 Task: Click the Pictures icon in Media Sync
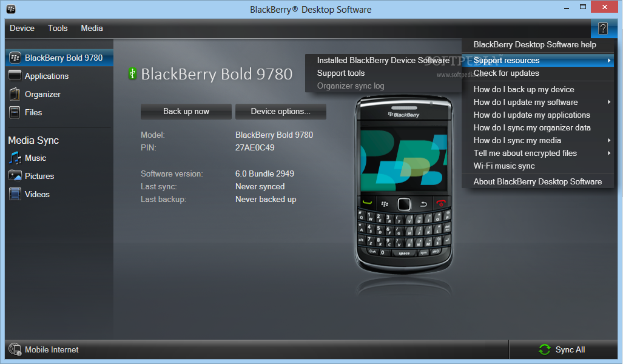pyautogui.click(x=15, y=176)
